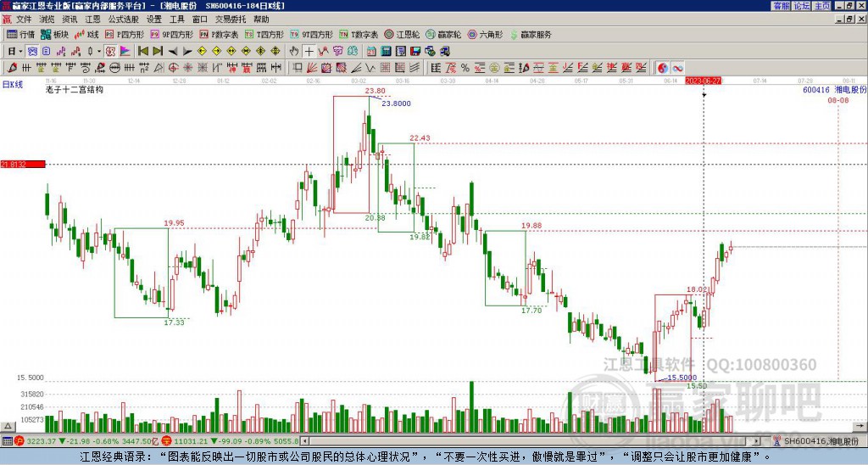Select the percent % retracement tool
Viewport: 868px width, 465px height.
tap(465, 68)
